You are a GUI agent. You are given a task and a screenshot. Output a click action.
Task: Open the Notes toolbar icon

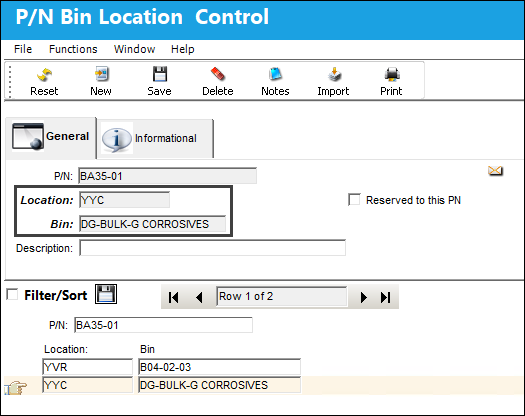[275, 81]
